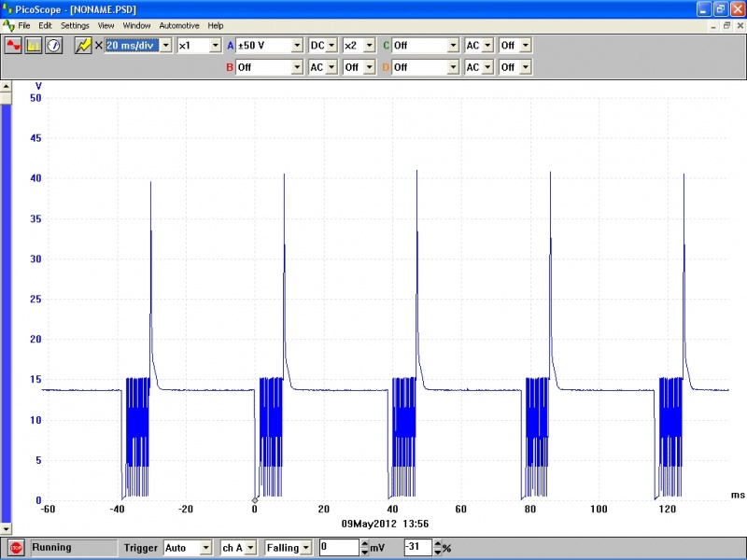Open the File menu

pos(23,25)
